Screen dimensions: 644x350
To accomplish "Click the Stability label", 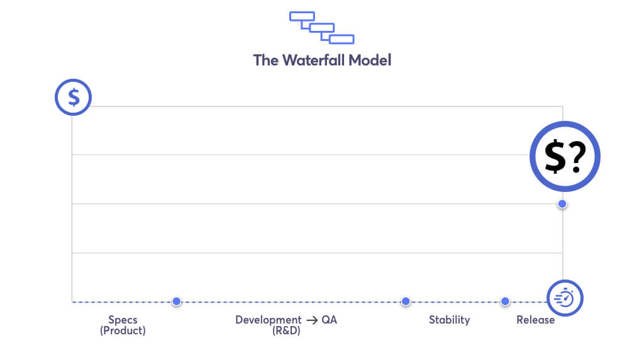I will pyautogui.click(x=449, y=320).
